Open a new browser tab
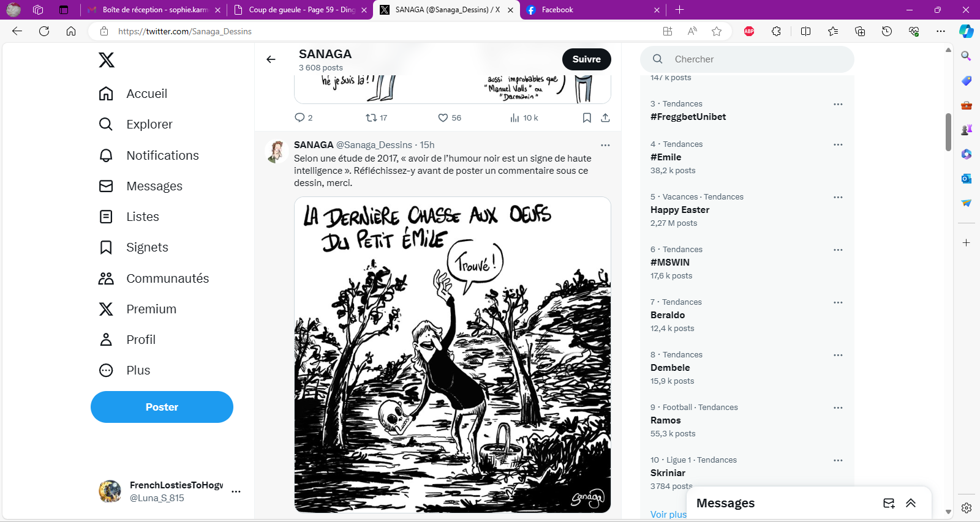 [679, 10]
